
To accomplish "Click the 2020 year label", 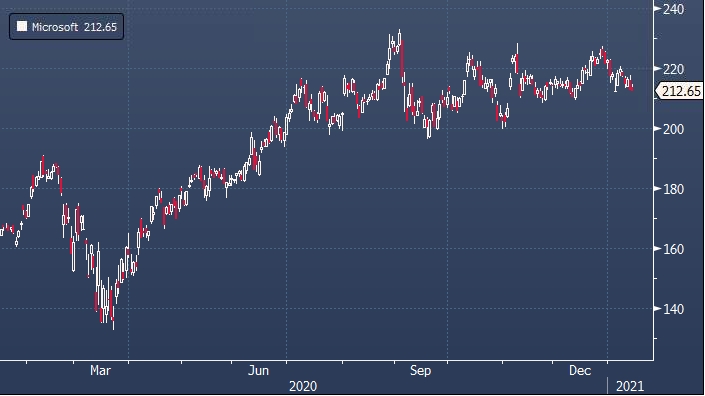I will pos(303,386).
